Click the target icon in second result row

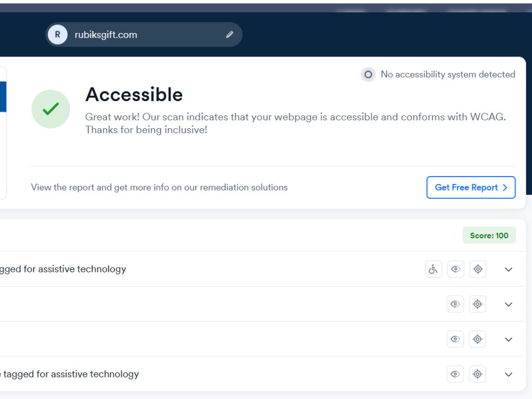coord(477,304)
